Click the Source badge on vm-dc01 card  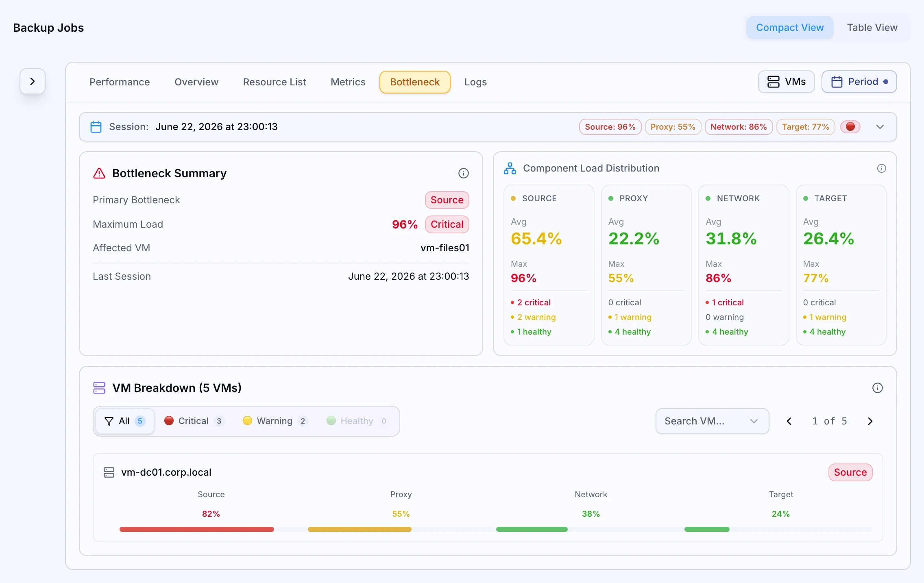(850, 472)
